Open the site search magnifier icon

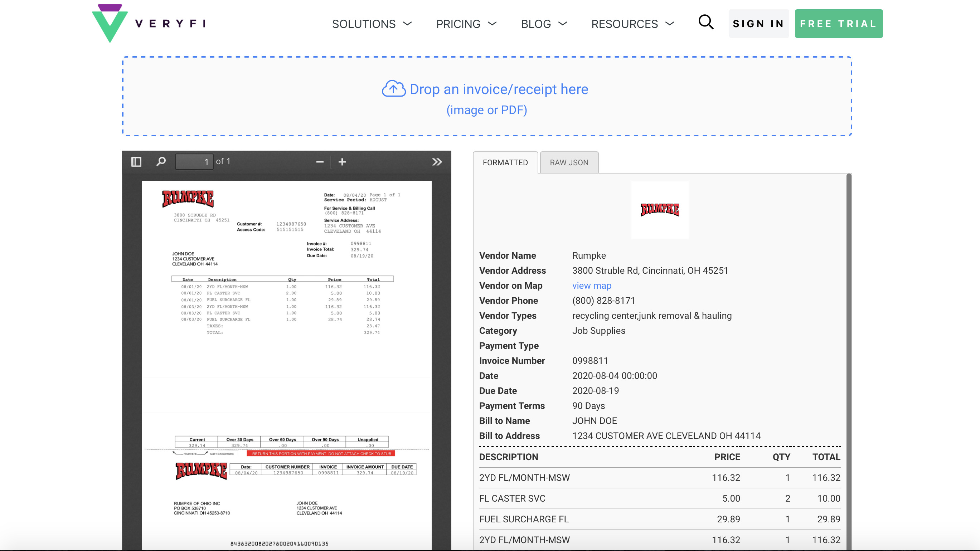706,23
